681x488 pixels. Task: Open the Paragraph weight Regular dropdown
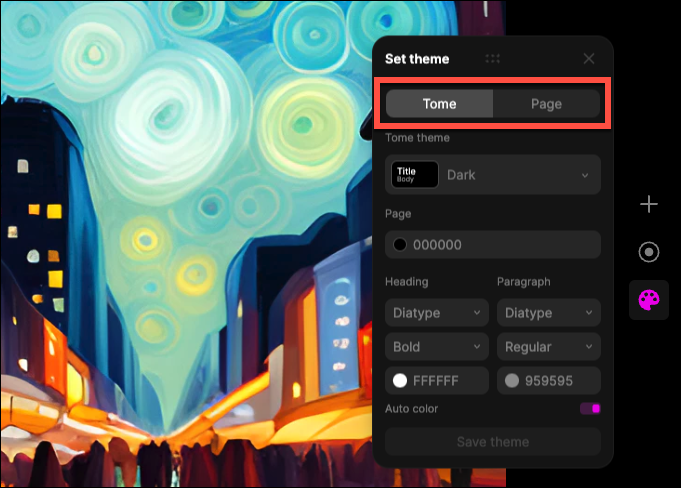pyautogui.click(x=549, y=347)
